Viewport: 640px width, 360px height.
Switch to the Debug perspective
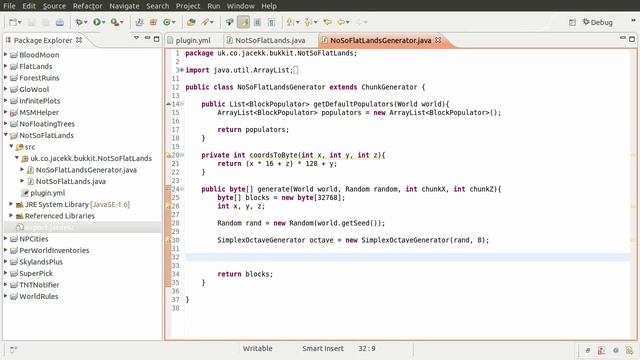pos(598,22)
